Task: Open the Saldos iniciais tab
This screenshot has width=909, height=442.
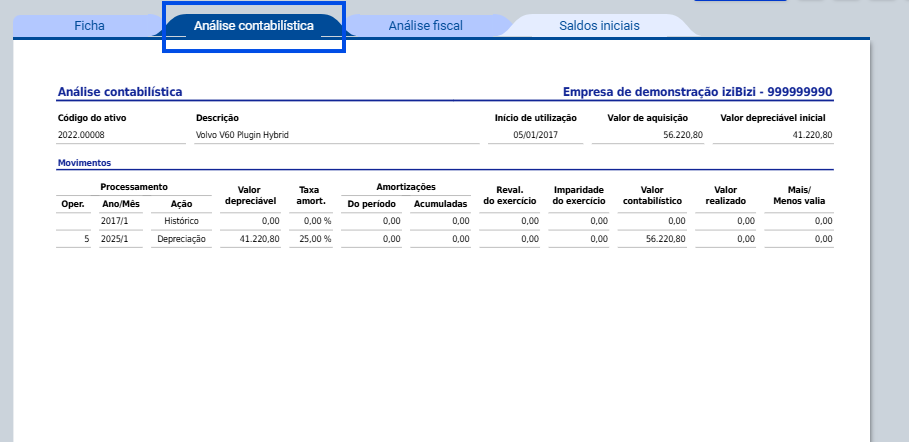Action: pos(599,26)
